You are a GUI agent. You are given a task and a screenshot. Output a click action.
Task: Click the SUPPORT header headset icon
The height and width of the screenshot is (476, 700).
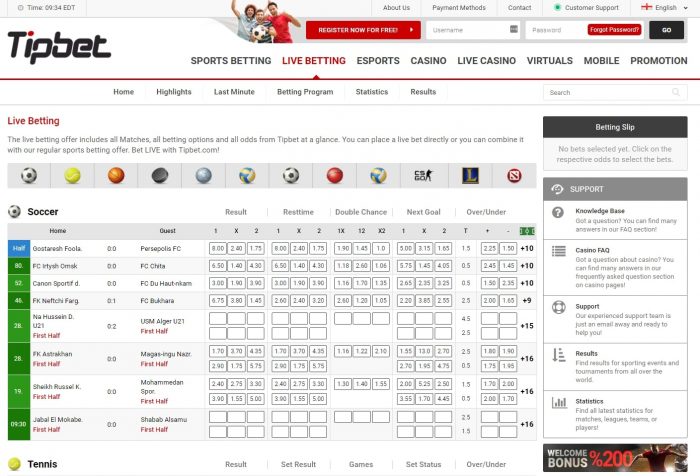click(557, 189)
